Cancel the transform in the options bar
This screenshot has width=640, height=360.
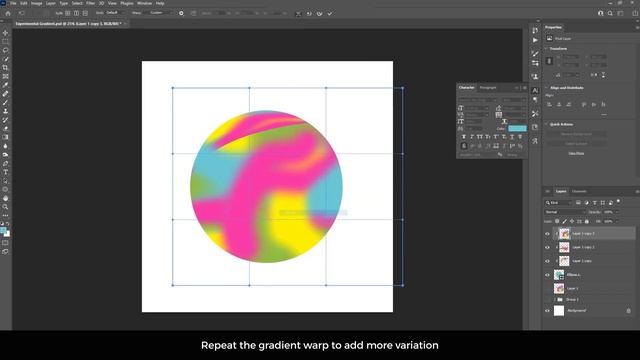(x=319, y=13)
